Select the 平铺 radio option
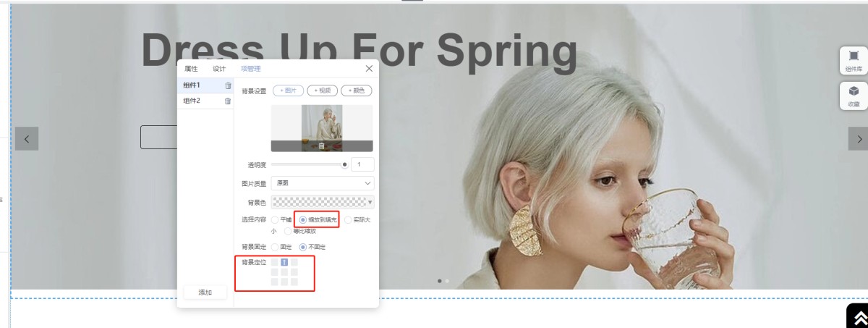868x328 pixels. (x=275, y=219)
